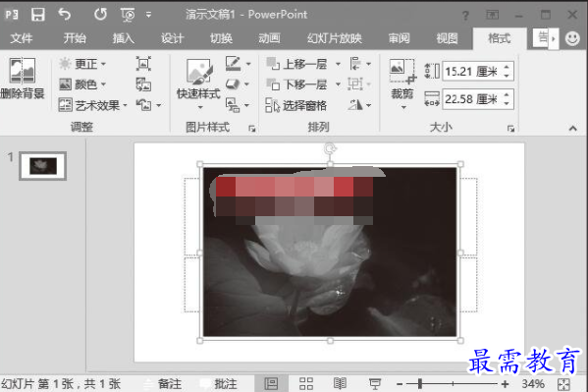Click the Crop (裁剪) tool icon
The width and height of the screenshot is (588, 392).
pos(402,72)
